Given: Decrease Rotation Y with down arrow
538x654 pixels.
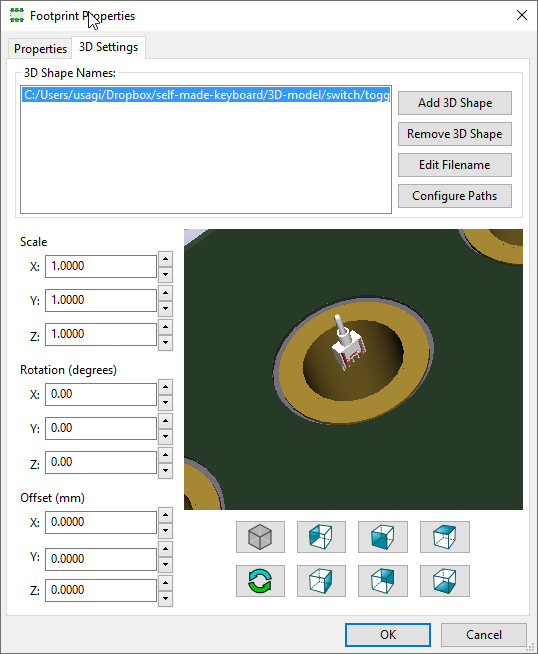Looking at the screenshot, I should (x=166, y=436).
